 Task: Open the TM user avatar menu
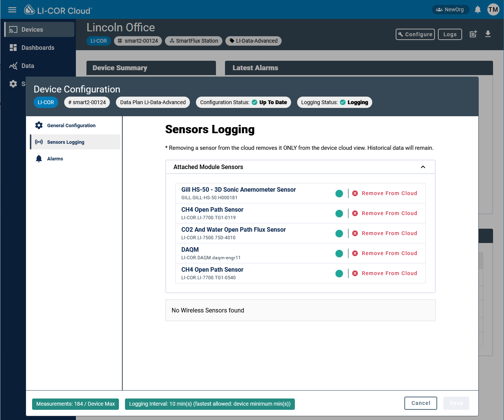click(x=493, y=9)
